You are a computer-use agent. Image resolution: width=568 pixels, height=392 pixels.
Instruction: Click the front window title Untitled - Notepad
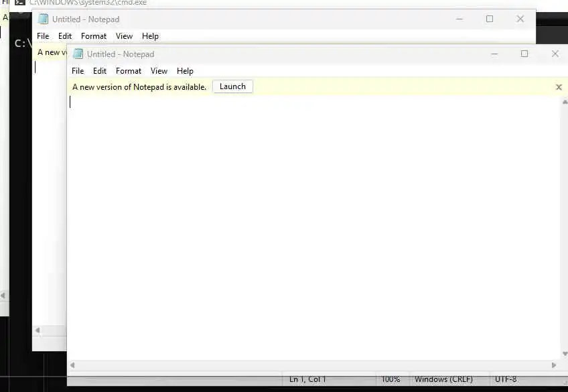tap(121, 54)
